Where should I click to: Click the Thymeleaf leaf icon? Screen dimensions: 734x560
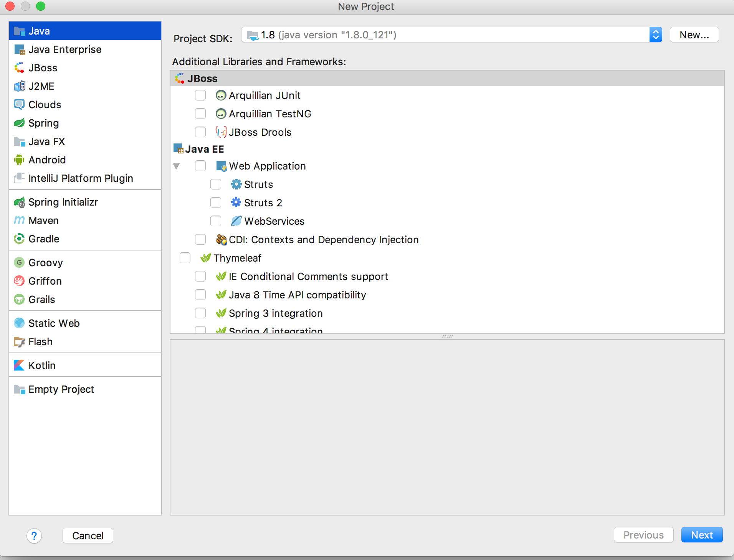(x=205, y=258)
